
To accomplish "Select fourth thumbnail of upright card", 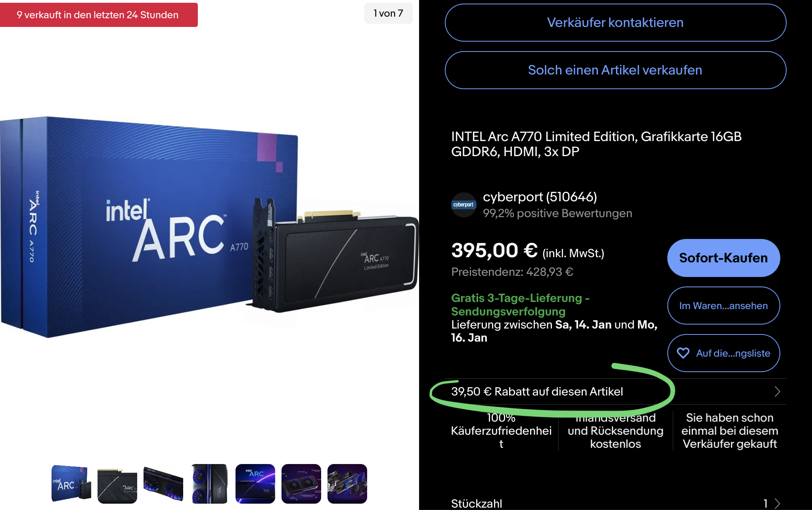I will click(x=209, y=484).
